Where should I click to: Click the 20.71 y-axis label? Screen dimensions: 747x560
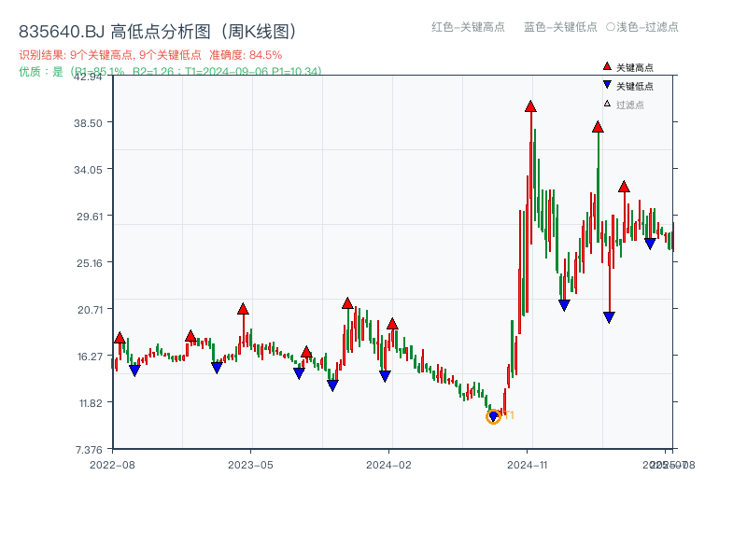90,310
